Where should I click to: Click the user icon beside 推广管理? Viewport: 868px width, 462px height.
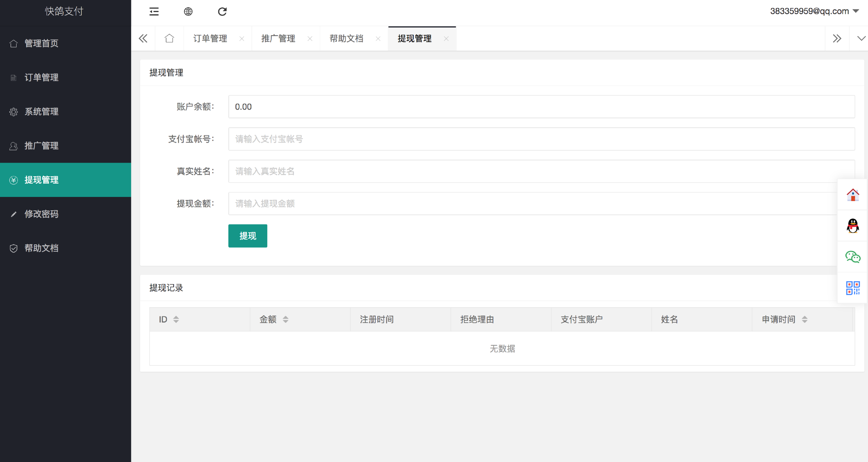pos(13,146)
